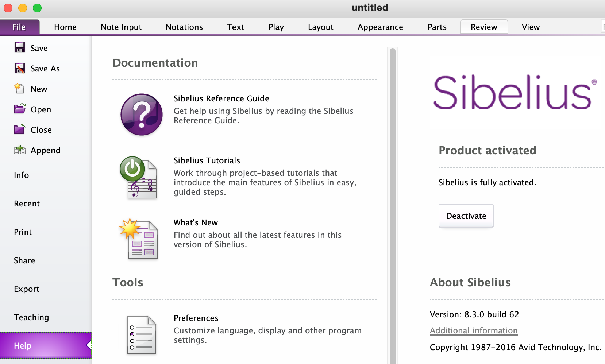Click "Sibelius is fully activated." text
Screen dimensions: 605x364
pos(488,182)
